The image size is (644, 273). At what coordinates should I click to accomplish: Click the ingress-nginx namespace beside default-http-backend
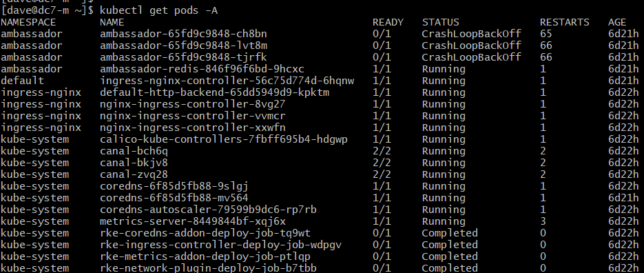pos(41,92)
